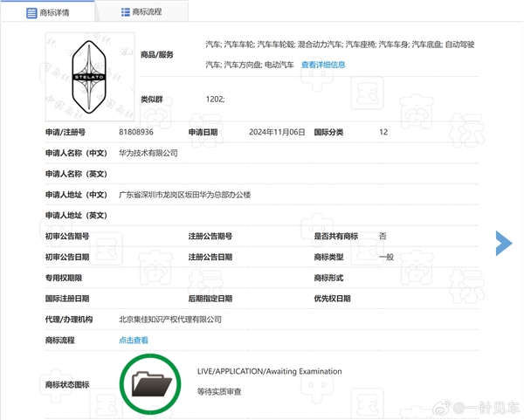Select the agency 北京集佳知识产权代理有限公司
The width and height of the screenshot is (524, 420).
pos(170,320)
